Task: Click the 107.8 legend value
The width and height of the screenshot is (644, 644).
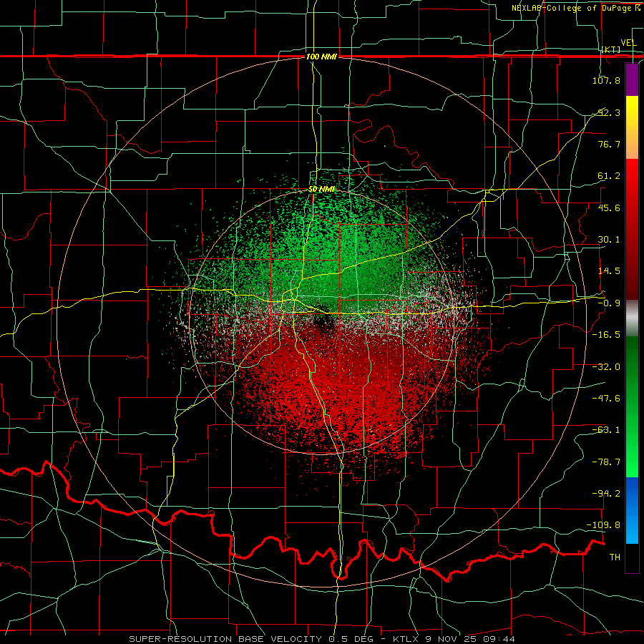Action: click(606, 80)
